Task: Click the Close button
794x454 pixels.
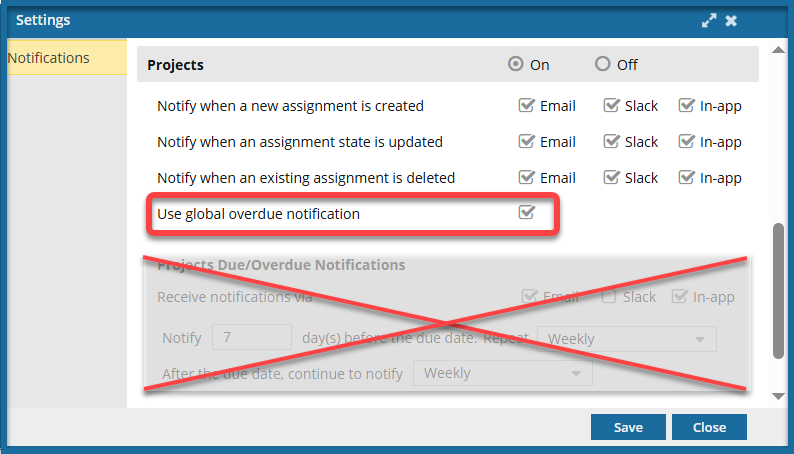Action: pyautogui.click(x=709, y=427)
